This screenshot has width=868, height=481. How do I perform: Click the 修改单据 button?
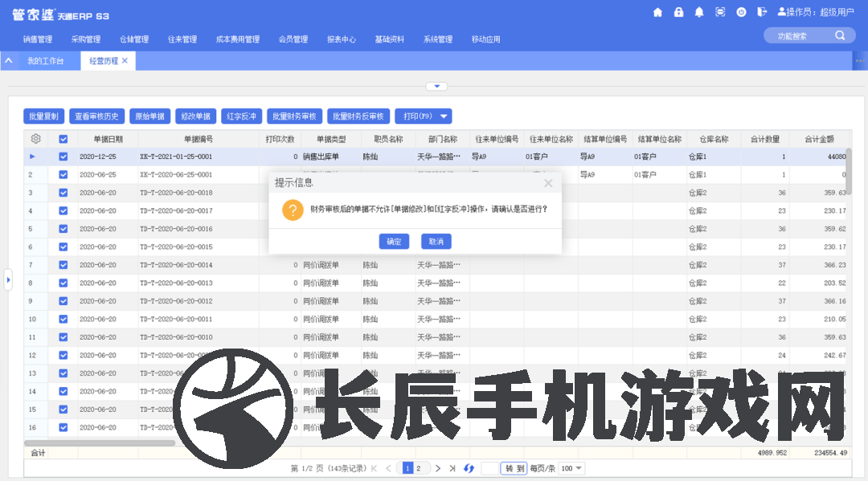[196, 116]
